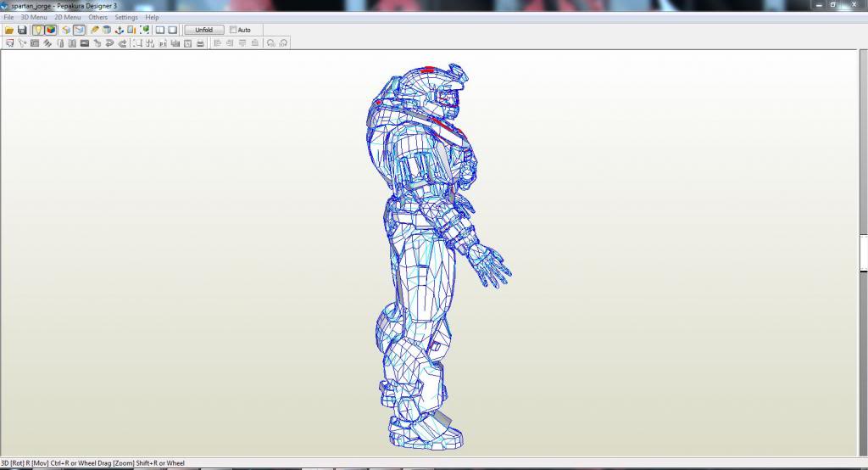Click the pointer move tool in second toolbar
The height and width of the screenshot is (470, 868).
click(22, 43)
